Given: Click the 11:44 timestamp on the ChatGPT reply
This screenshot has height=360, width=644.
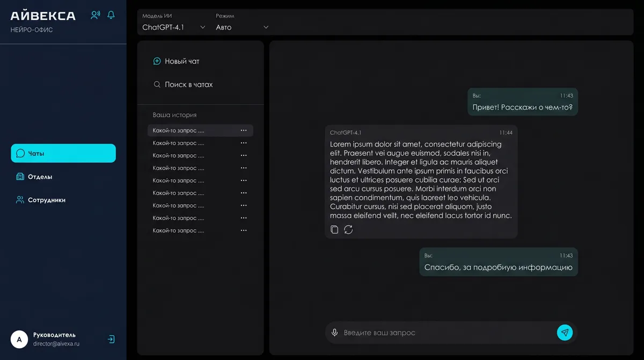Looking at the screenshot, I should pyautogui.click(x=506, y=133).
